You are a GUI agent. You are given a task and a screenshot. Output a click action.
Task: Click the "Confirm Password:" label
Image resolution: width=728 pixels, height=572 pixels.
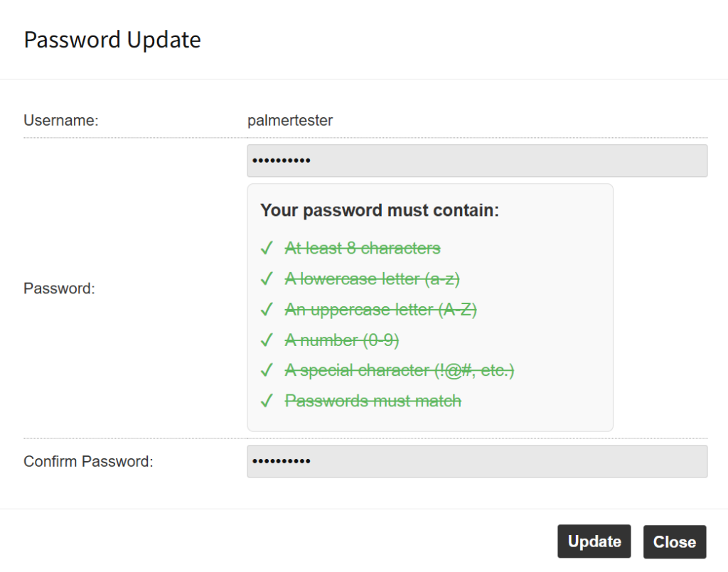click(x=88, y=462)
